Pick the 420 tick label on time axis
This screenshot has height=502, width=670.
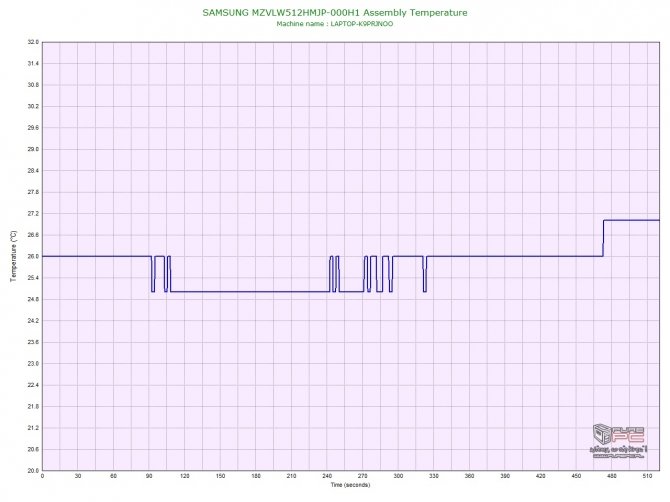541,476
